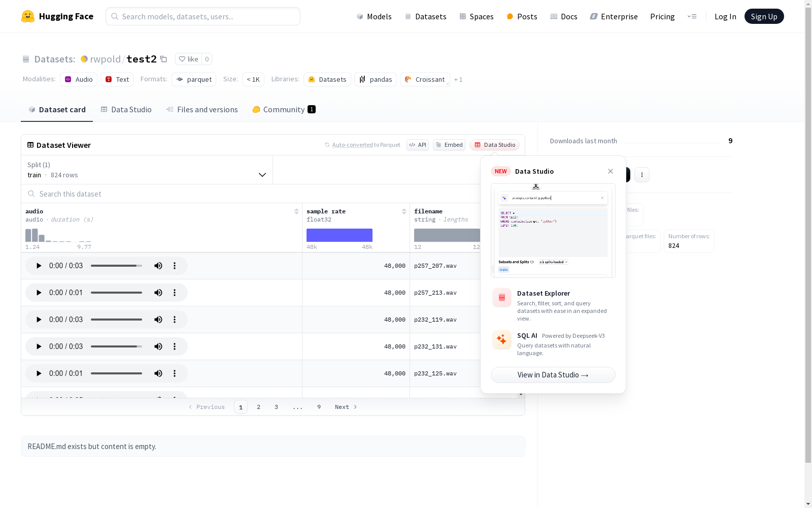Open more options for p232_131.wav audio player
The height and width of the screenshot is (508, 812).
click(x=175, y=346)
